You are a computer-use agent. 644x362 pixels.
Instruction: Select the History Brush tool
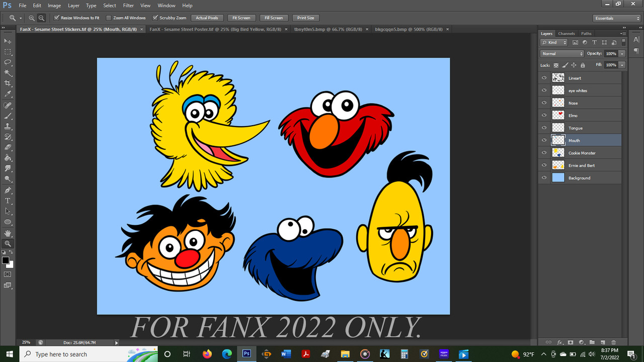[x=8, y=137]
